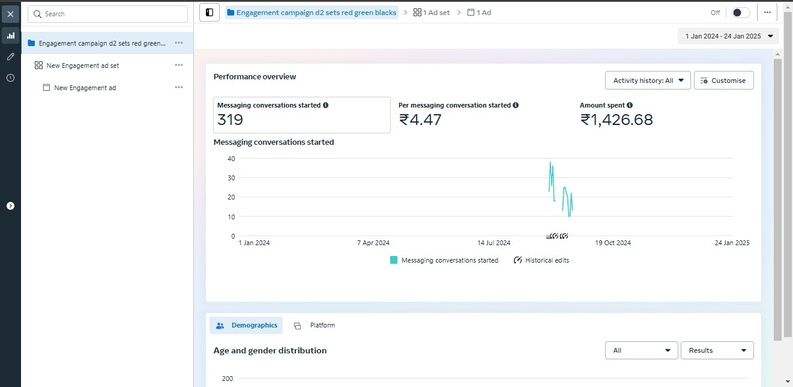
Task: Open options for New Engagement ad
Action: 179,88
